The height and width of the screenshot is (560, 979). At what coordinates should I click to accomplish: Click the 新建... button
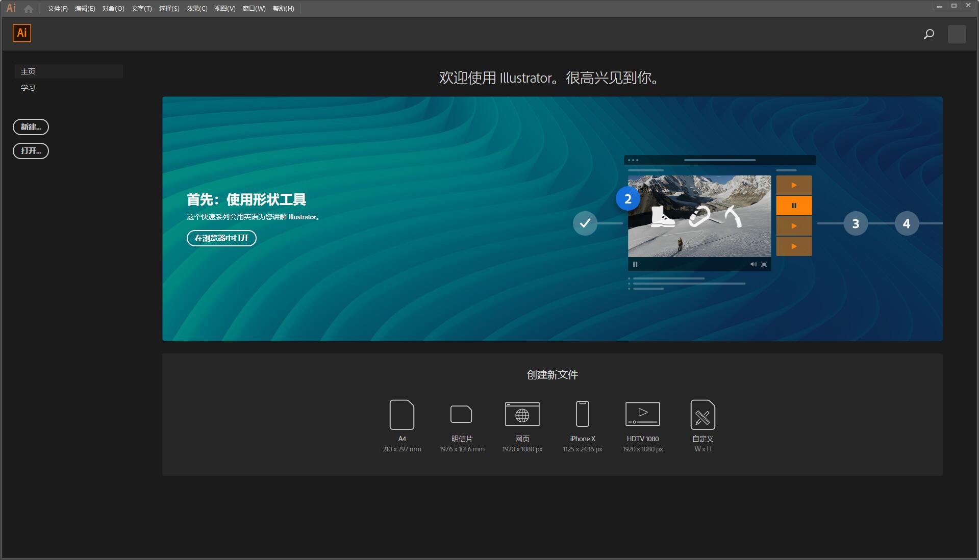pos(31,127)
